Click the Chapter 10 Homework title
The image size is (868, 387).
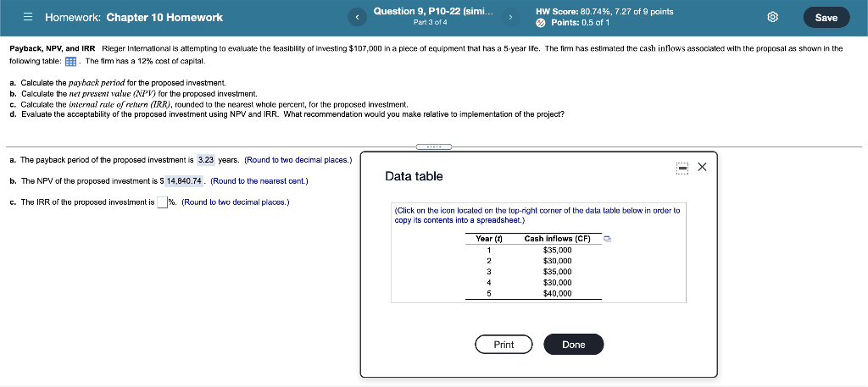coord(164,18)
